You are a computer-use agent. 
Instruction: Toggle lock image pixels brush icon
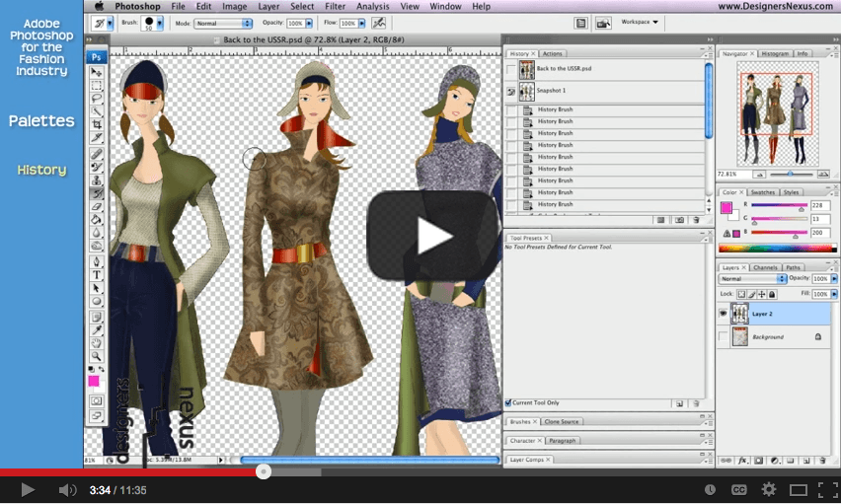751,294
